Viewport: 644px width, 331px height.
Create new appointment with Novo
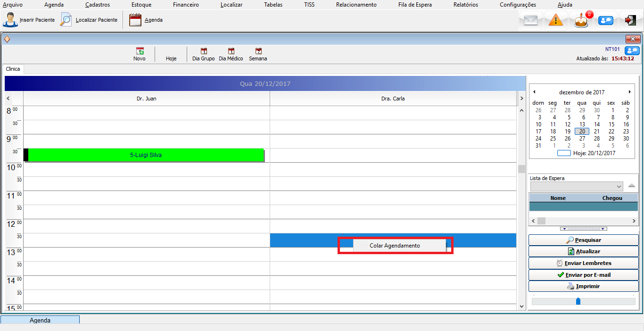(140, 54)
